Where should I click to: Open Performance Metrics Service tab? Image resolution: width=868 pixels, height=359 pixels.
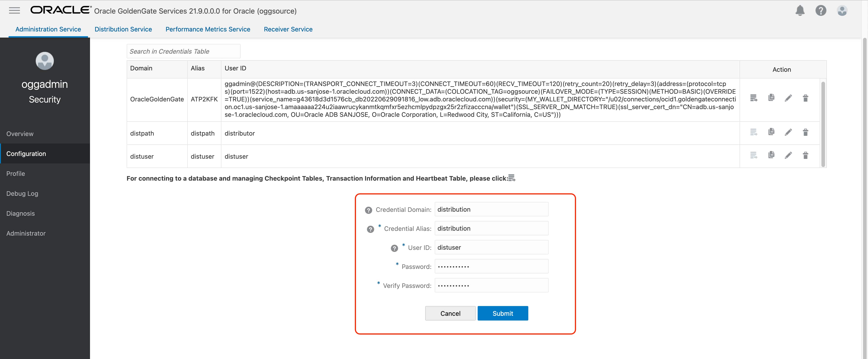[208, 29]
